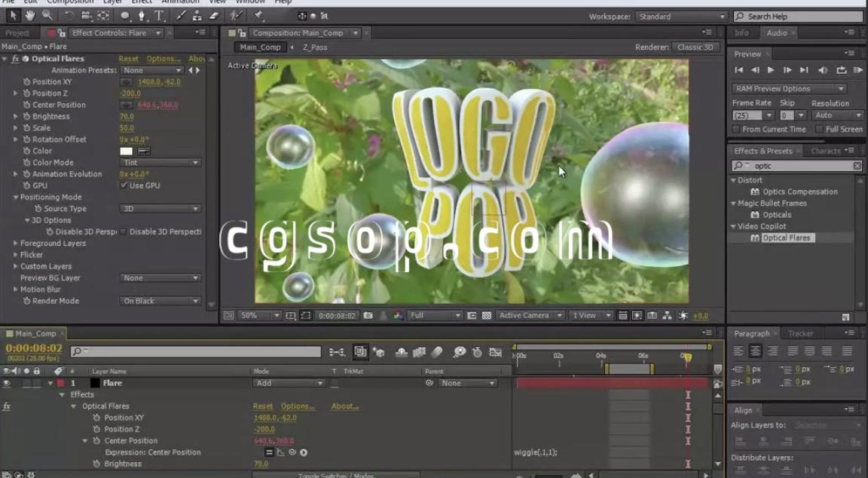Select the Eraser tool
The image size is (868, 478).
(214, 15)
